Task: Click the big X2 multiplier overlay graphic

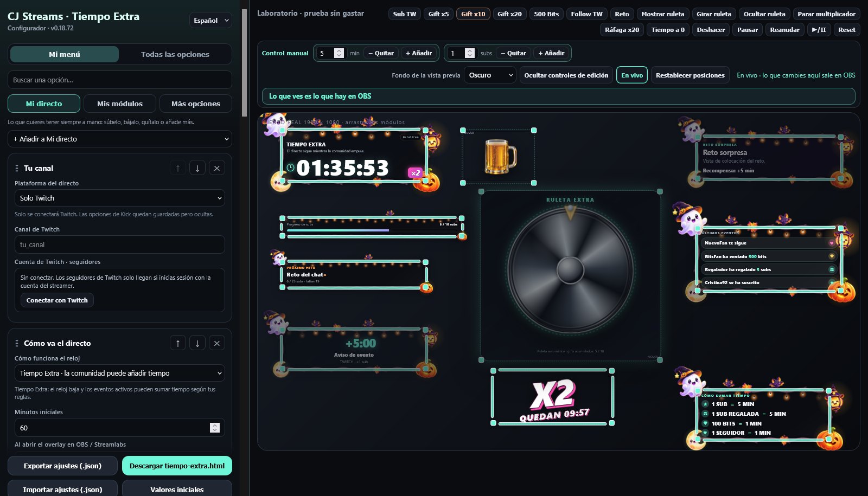Action: (553, 394)
